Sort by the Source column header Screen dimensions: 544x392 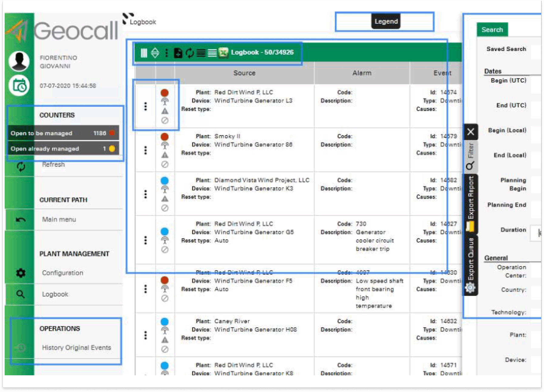click(x=244, y=73)
